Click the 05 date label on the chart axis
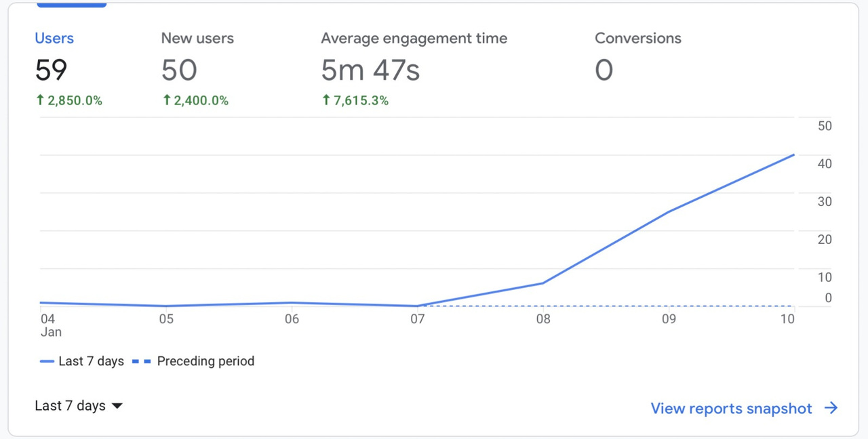This screenshot has height=439, width=868. 166,319
